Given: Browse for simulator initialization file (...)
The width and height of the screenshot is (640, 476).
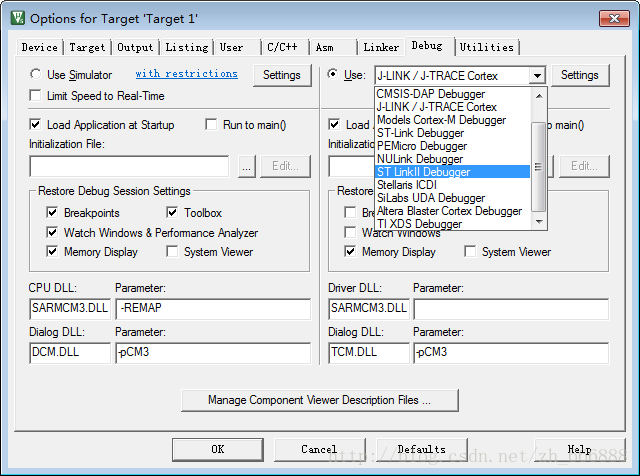Looking at the screenshot, I should pyautogui.click(x=247, y=166).
